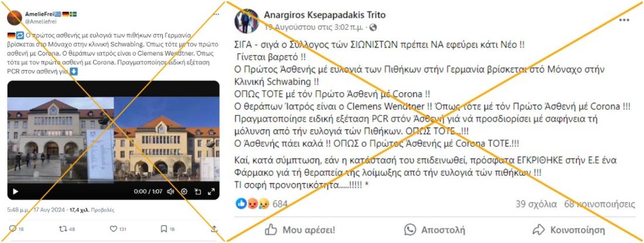Reply to the tweet via comment icon
This screenshot has width=644, height=243.
[13, 228]
